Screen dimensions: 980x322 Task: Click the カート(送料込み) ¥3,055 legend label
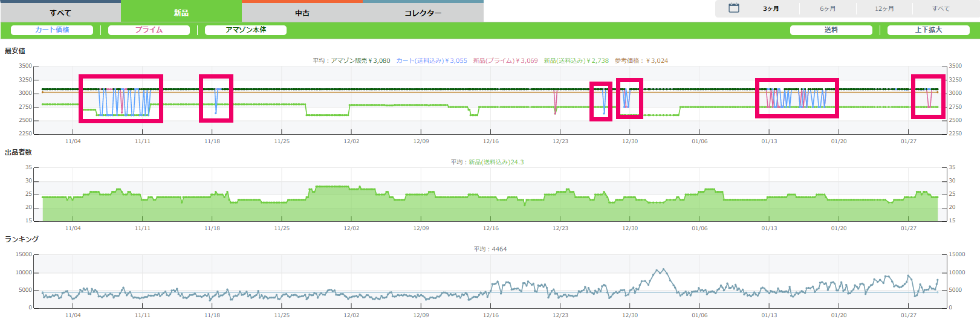click(x=432, y=60)
